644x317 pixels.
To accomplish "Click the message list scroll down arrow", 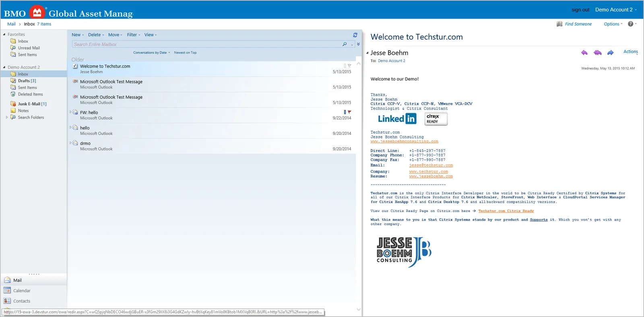I will (x=359, y=309).
